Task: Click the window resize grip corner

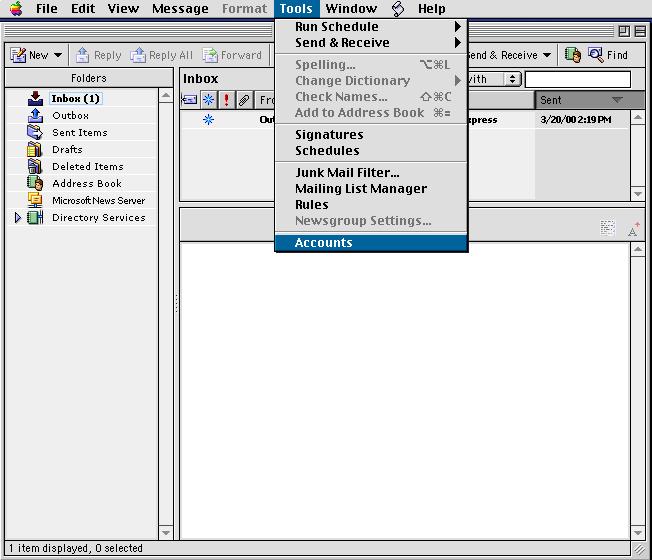Action: tap(639, 549)
